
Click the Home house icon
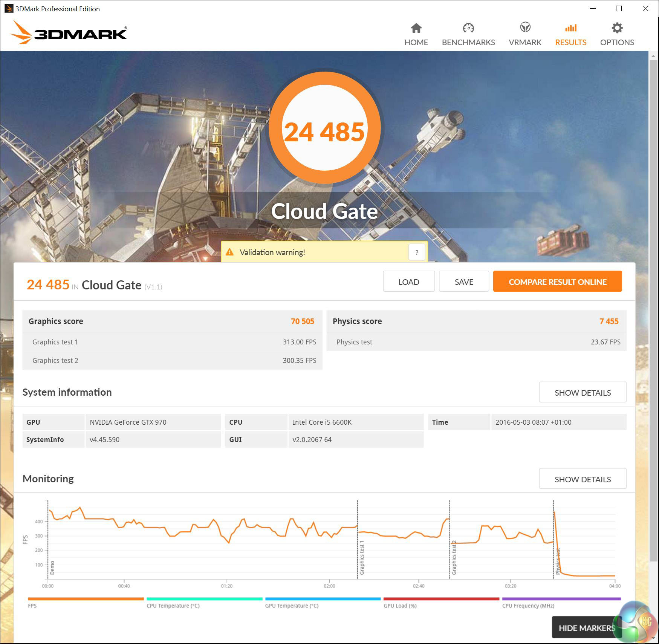pos(416,28)
